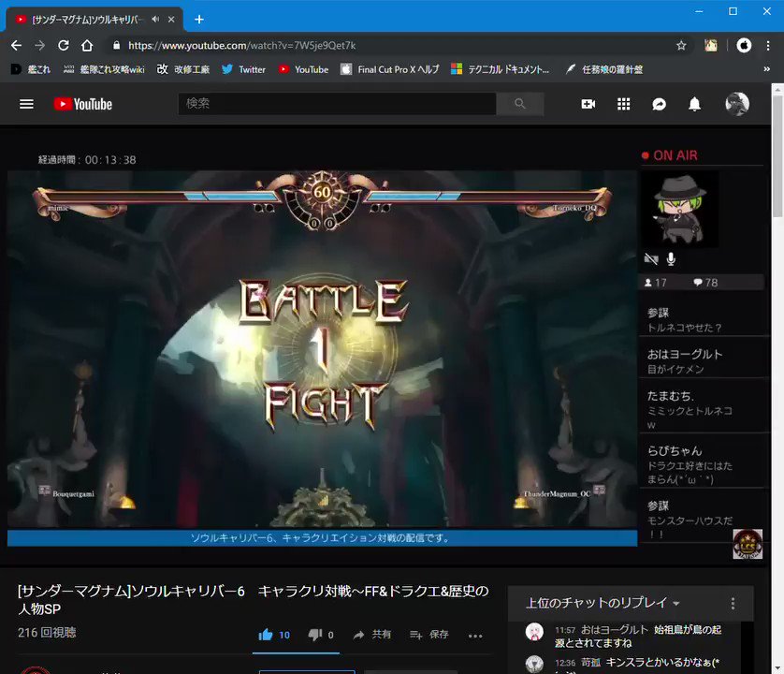This screenshot has width=784, height=674.
Task: Toggle the crossed-out camera icon
Action: coord(651,258)
